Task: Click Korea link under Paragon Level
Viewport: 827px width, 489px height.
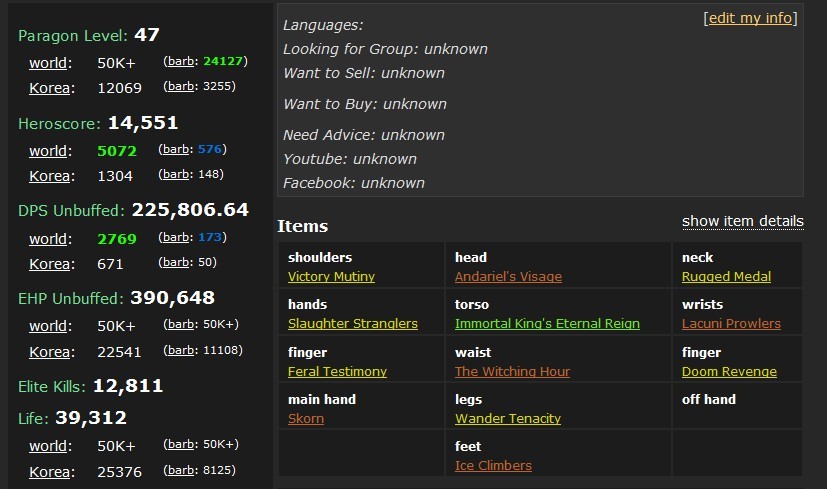Action: click(50, 88)
